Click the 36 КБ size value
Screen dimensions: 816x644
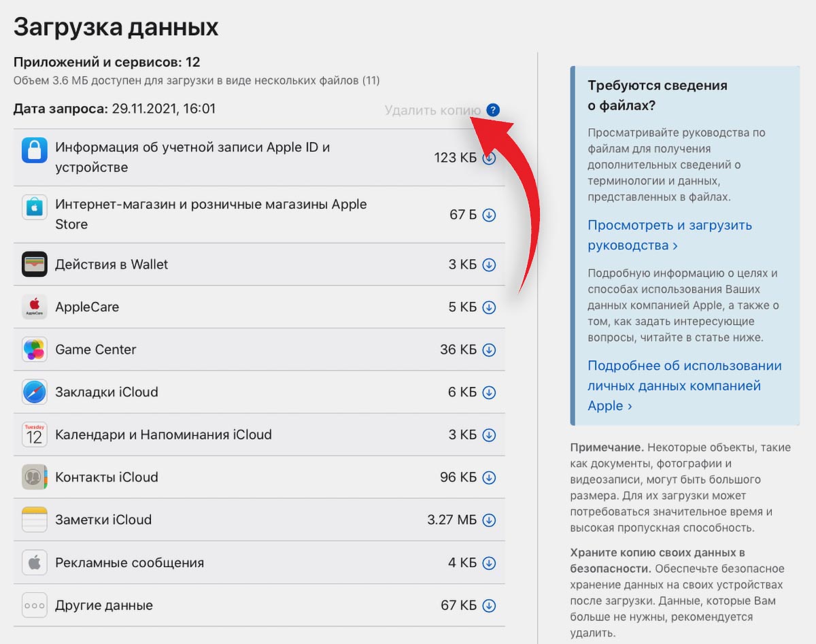[x=458, y=350]
